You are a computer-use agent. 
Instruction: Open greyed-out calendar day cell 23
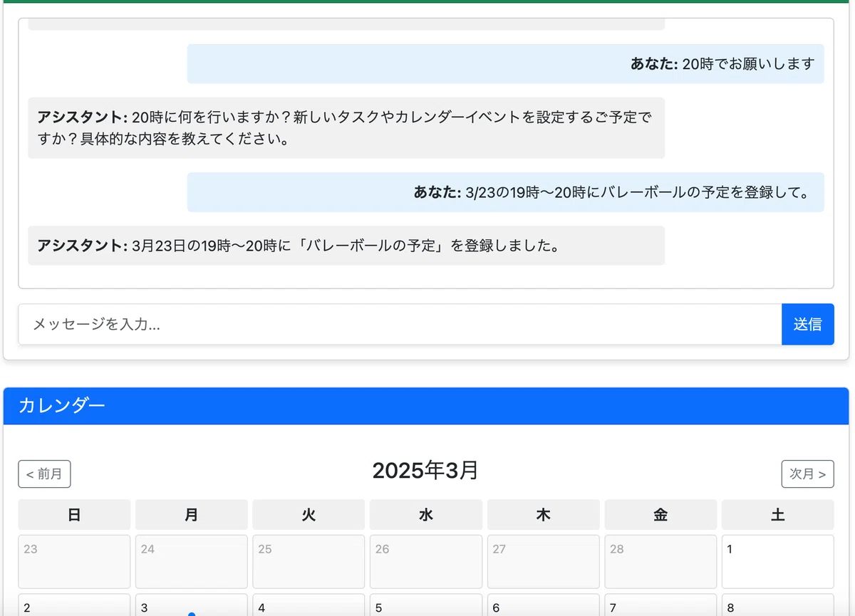(74, 562)
